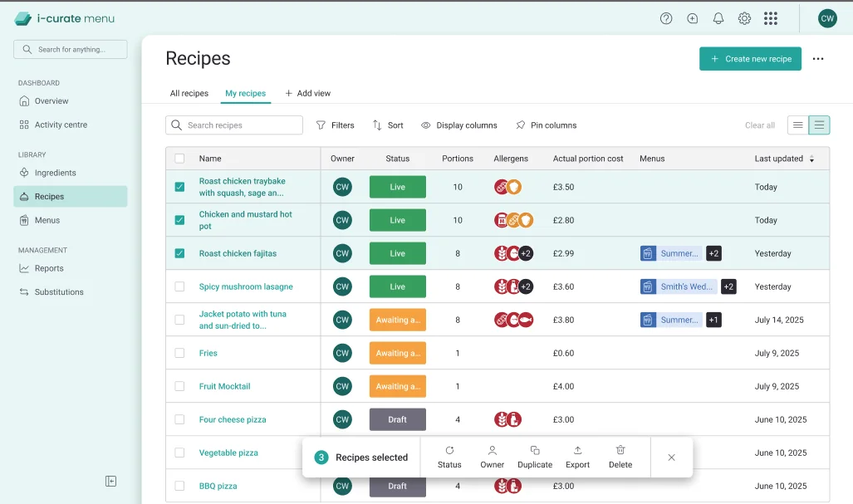Open Reports under Management
853x504 pixels.
pos(70,268)
